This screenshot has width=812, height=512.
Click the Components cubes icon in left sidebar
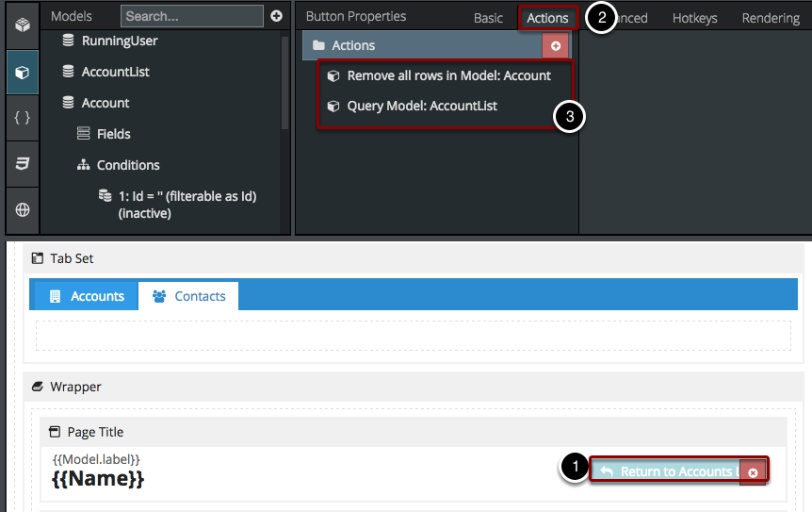click(22, 25)
